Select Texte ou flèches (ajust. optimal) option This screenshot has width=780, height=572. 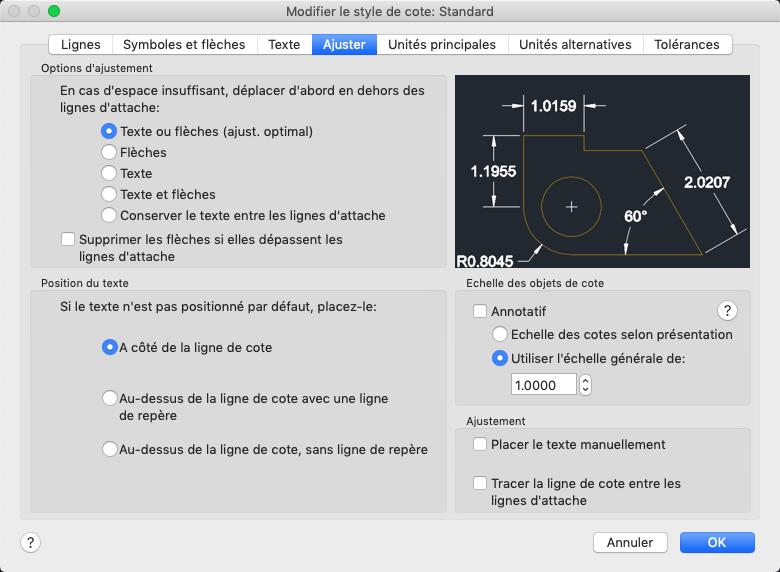[109, 131]
